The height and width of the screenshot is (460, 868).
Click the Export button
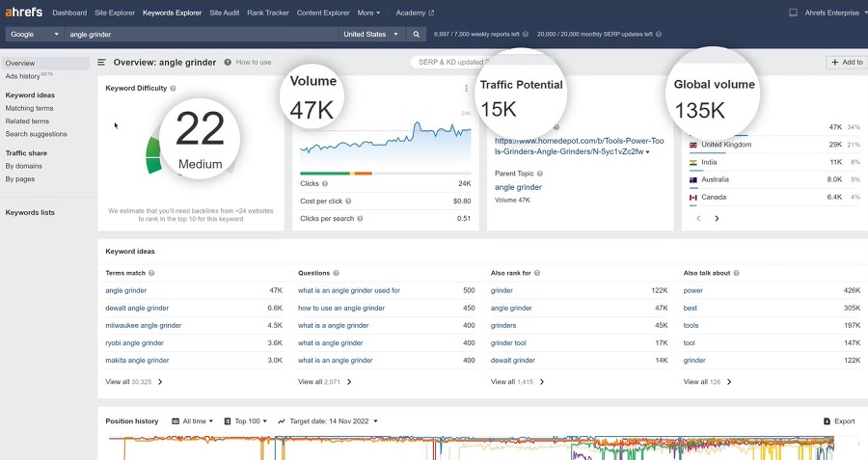point(839,421)
